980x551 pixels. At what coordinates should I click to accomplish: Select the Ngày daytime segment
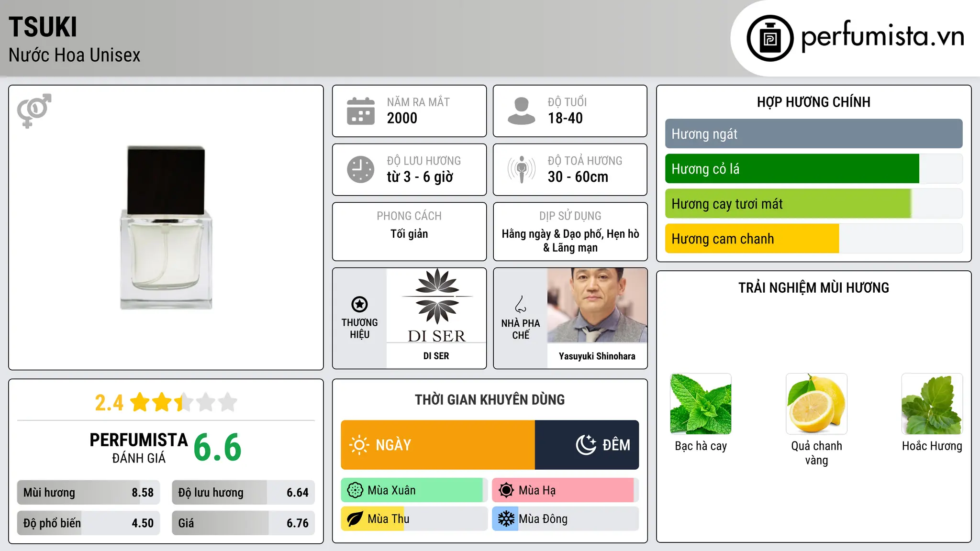(438, 445)
